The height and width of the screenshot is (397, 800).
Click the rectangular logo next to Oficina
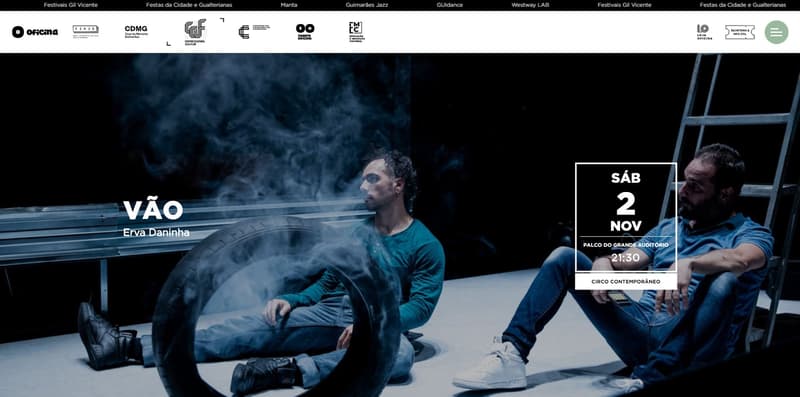85,31
